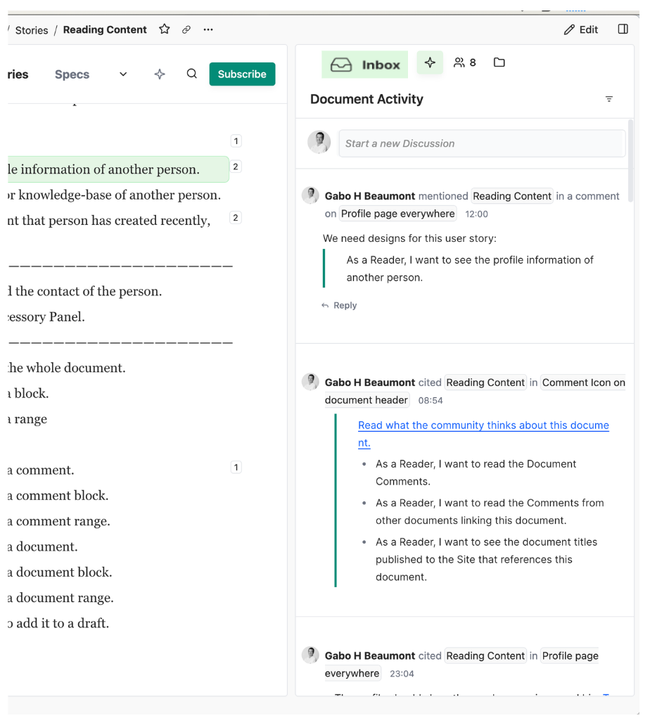Reply to Gabo's profile information comment
650x720 pixels.
click(339, 306)
